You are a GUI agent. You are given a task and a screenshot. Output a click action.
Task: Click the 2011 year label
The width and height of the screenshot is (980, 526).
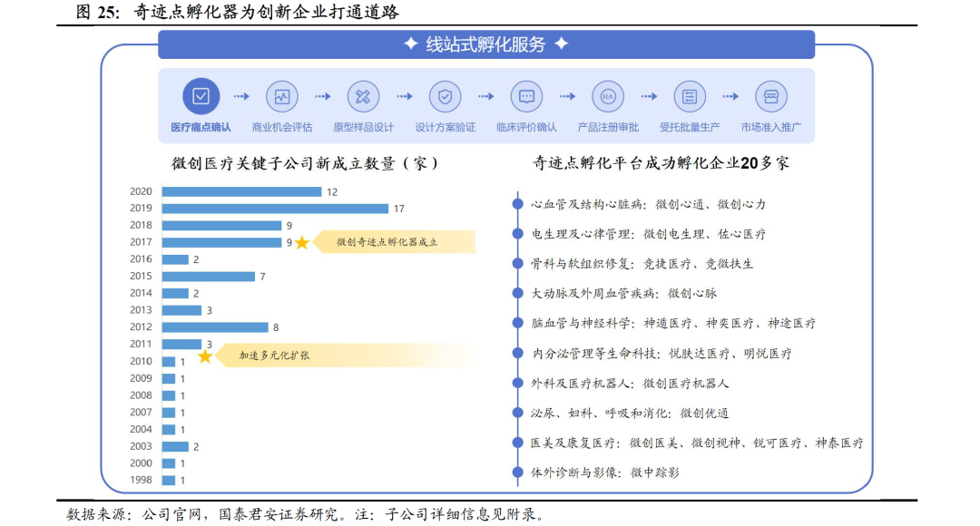(x=141, y=345)
